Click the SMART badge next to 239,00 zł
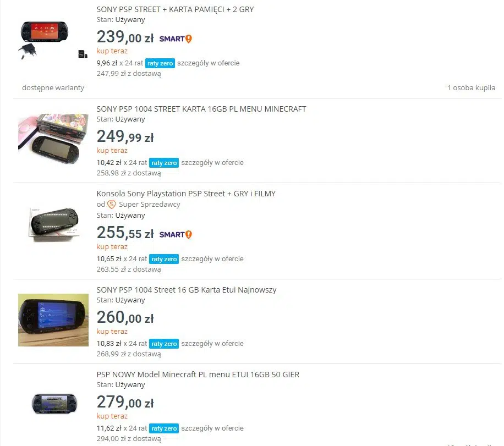This screenshot has width=504, height=446. coord(176,39)
